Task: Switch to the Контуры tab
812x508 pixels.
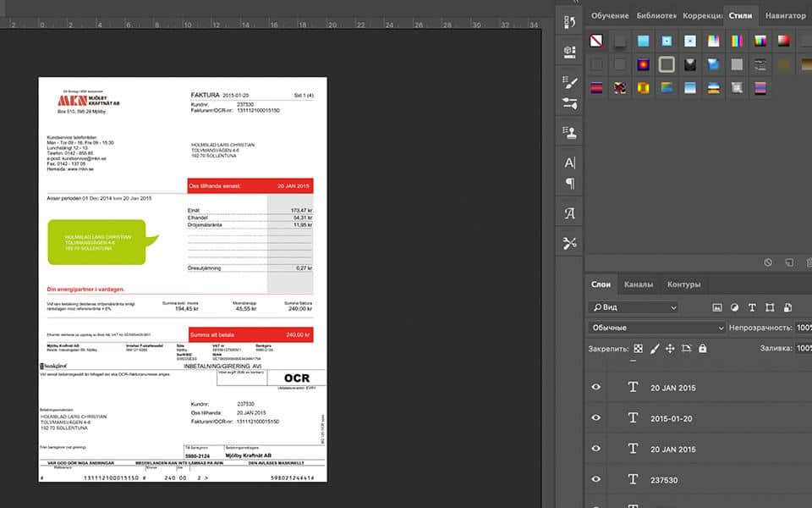Action: click(x=683, y=284)
